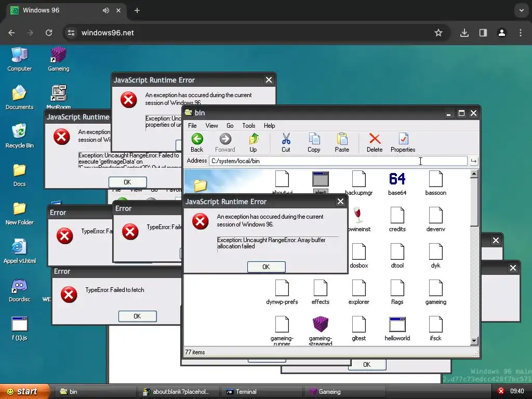Open the Help menu
This screenshot has width=532, height=399.
tap(270, 126)
